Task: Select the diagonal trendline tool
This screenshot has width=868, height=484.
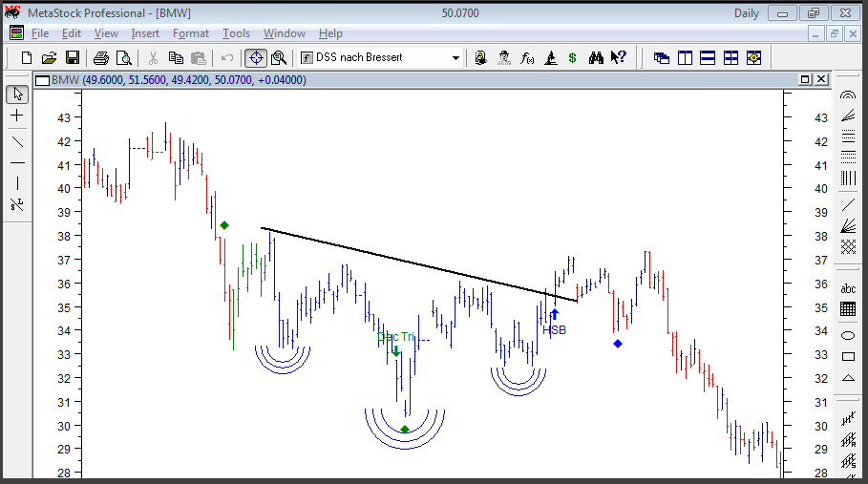Action: 17,141
